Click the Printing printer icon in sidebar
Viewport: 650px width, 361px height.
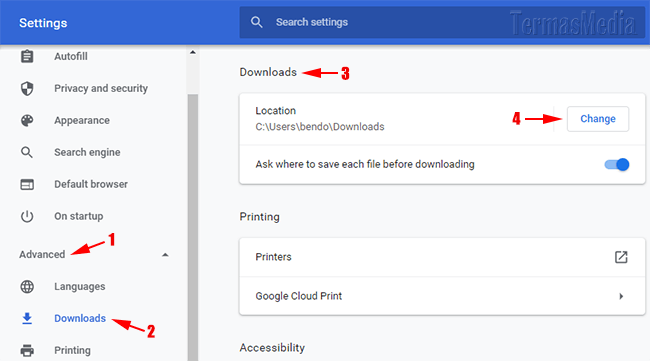(x=27, y=350)
